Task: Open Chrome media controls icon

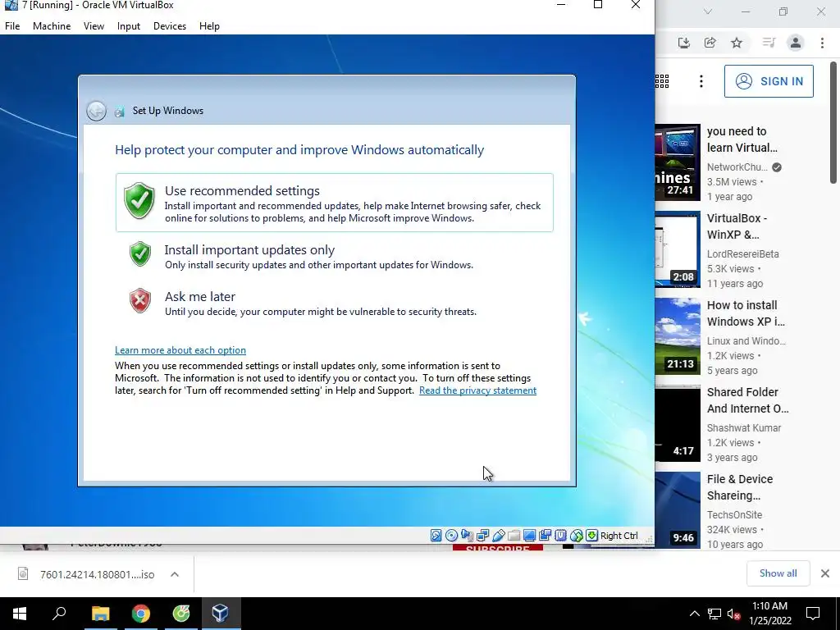Action: [769, 43]
